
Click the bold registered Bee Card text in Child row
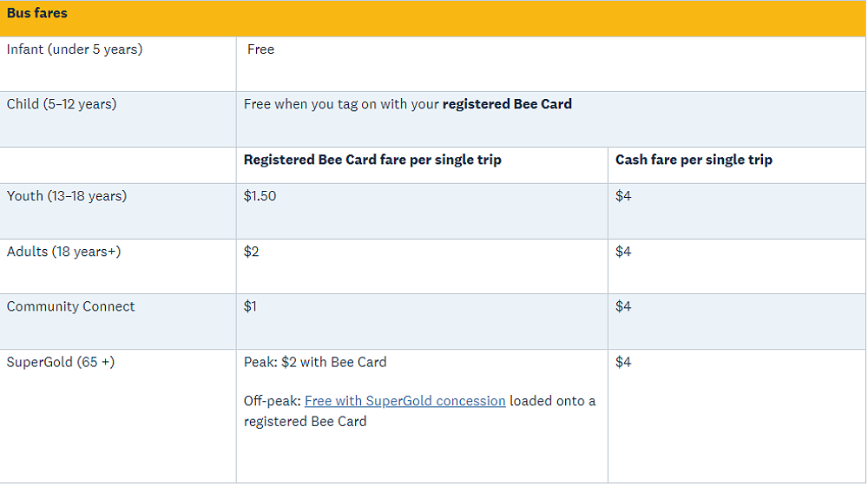(507, 104)
